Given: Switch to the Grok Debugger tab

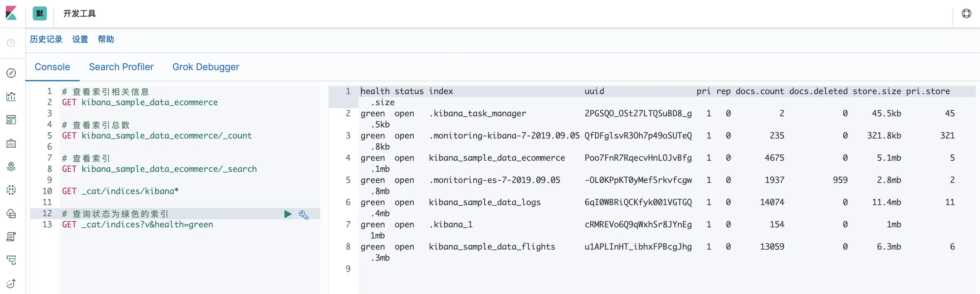Looking at the screenshot, I should pos(205,67).
